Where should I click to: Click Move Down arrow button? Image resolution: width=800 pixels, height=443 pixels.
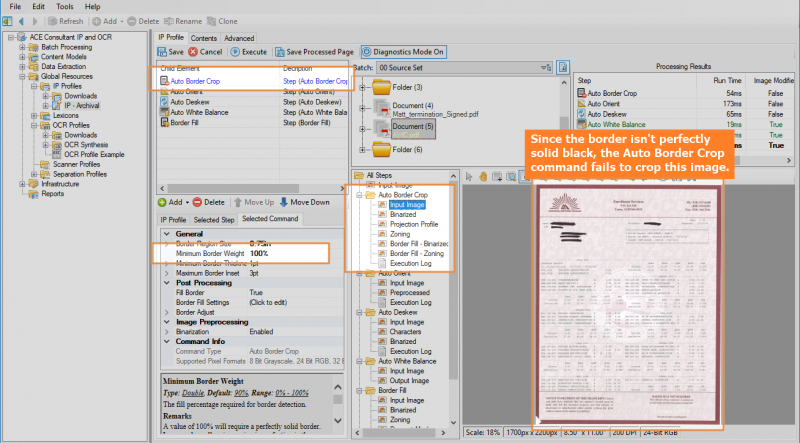(x=305, y=203)
